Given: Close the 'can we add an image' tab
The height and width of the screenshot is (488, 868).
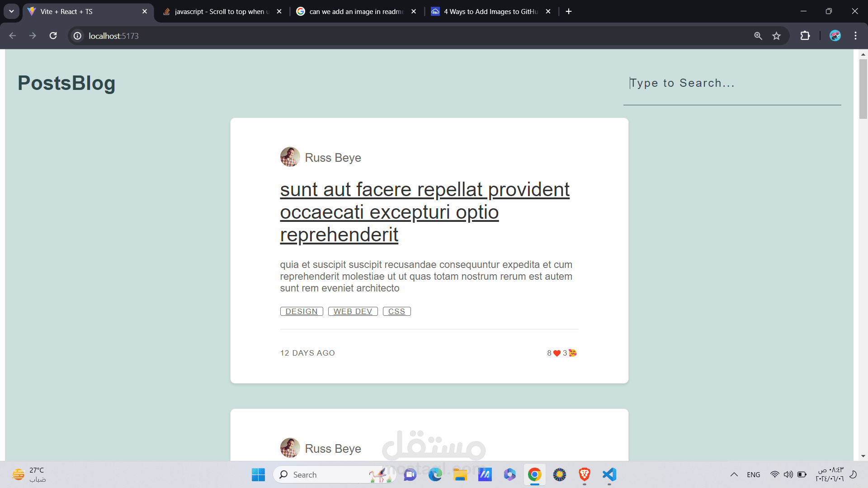Looking at the screenshot, I should point(413,12).
